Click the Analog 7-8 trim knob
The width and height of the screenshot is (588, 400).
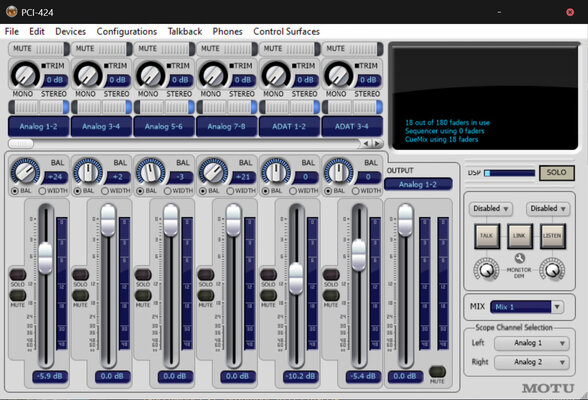pos(213,75)
